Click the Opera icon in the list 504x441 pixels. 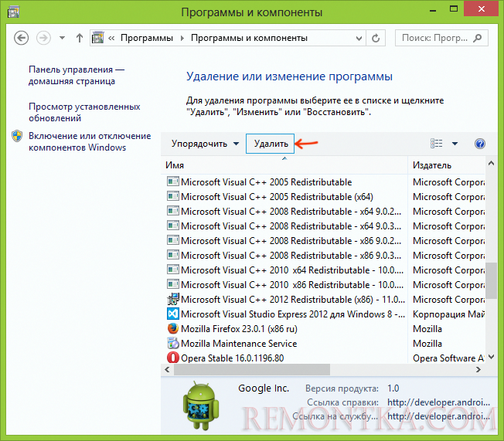173,358
